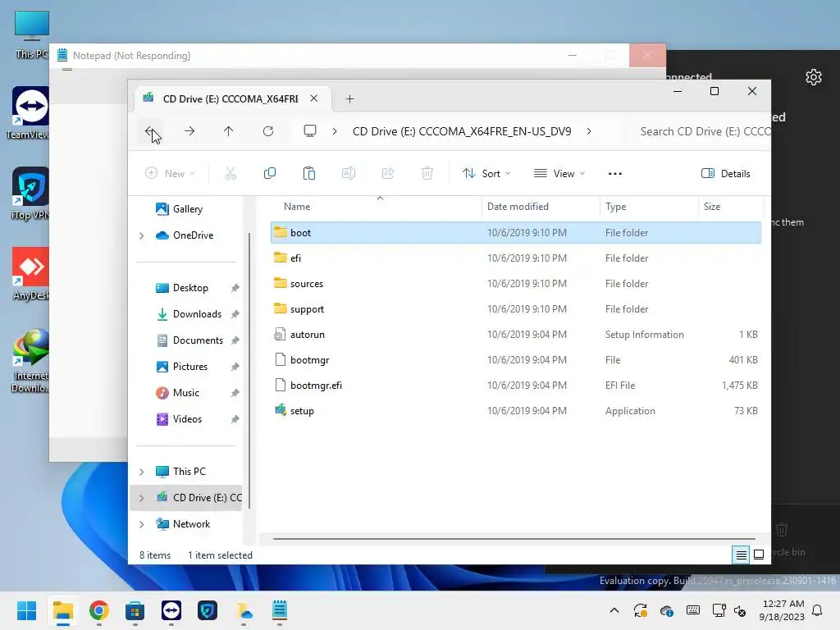Add a new File Explorer tab
The height and width of the screenshot is (630, 840).
[349, 98]
